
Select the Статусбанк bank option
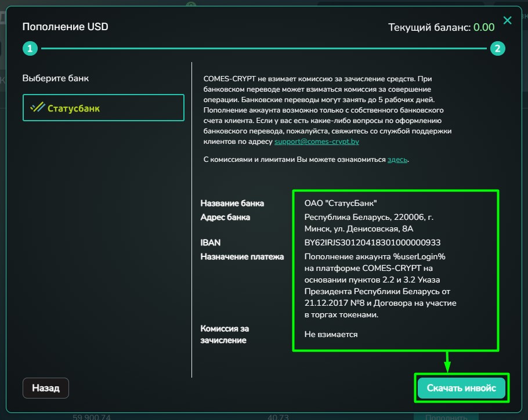[x=103, y=108]
